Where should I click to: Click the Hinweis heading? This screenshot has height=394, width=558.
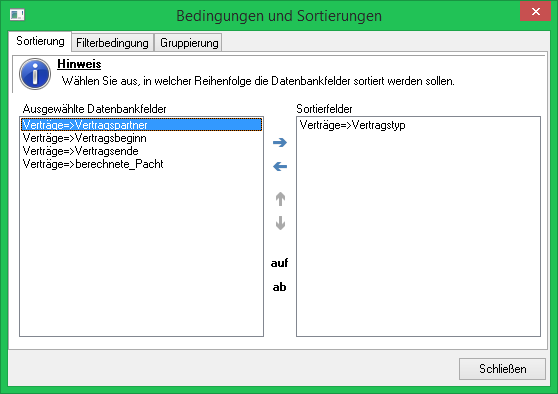[79, 64]
